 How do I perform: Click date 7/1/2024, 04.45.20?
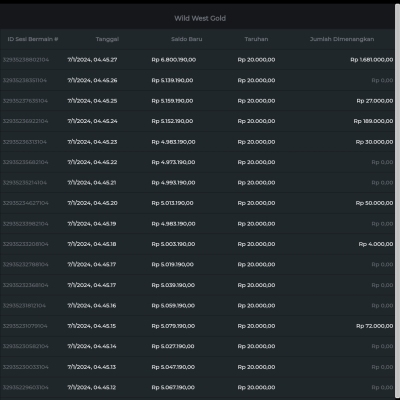[x=92, y=203]
